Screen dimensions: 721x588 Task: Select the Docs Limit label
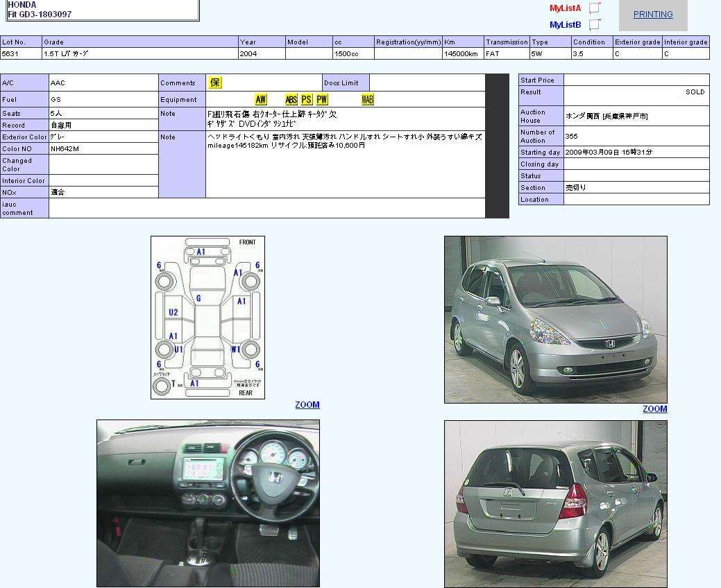point(341,83)
